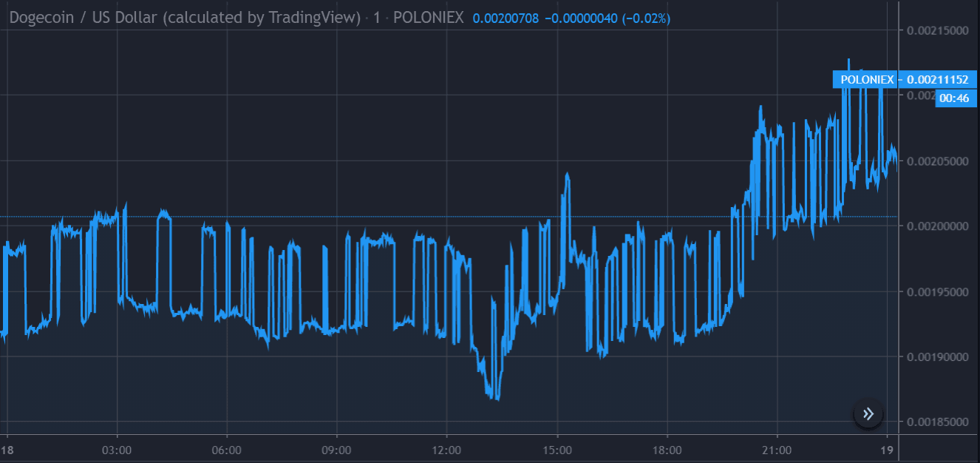Click the 03:00 time axis label
Screen dimensions: 980x463
(116, 450)
